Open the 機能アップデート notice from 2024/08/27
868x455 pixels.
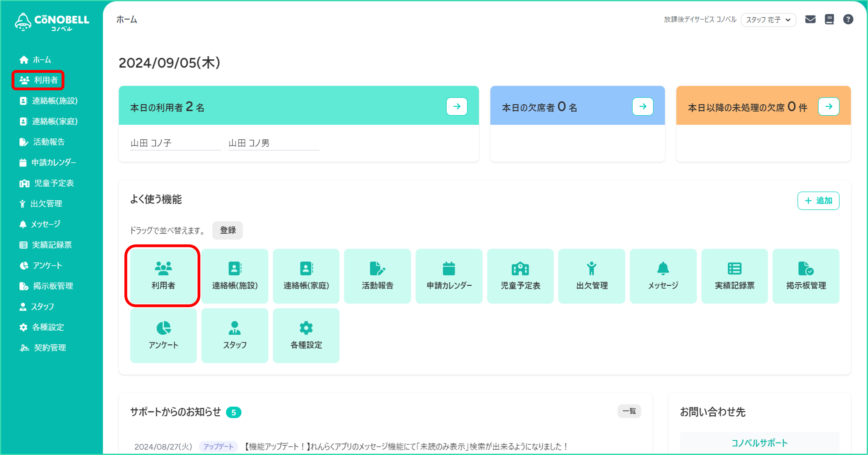[405, 447]
